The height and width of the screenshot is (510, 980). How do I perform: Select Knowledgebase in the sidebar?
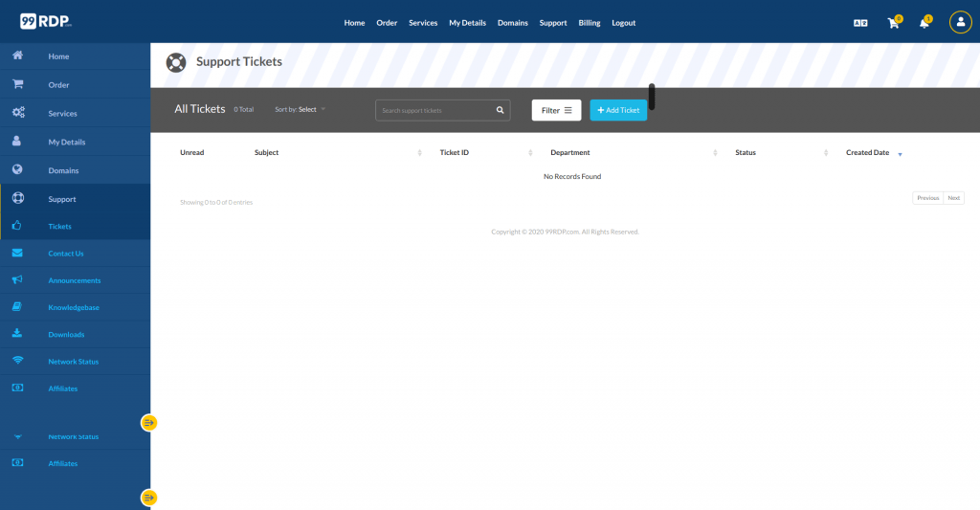tap(74, 307)
